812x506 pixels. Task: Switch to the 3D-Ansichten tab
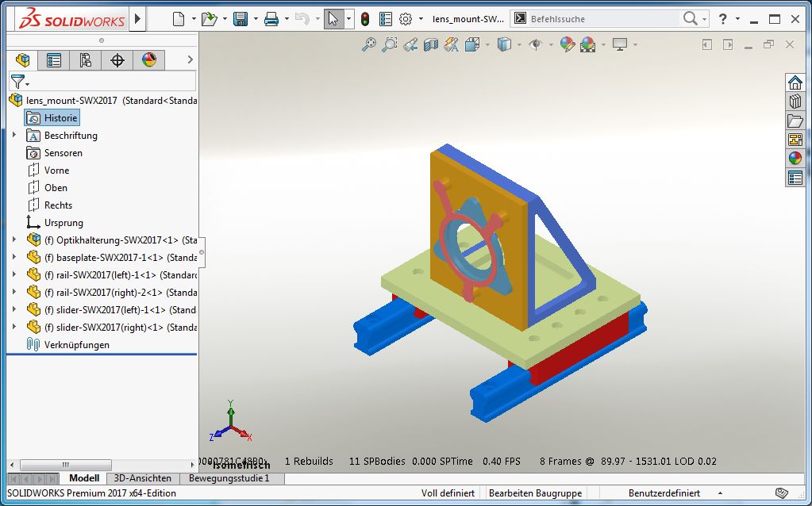(142, 478)
